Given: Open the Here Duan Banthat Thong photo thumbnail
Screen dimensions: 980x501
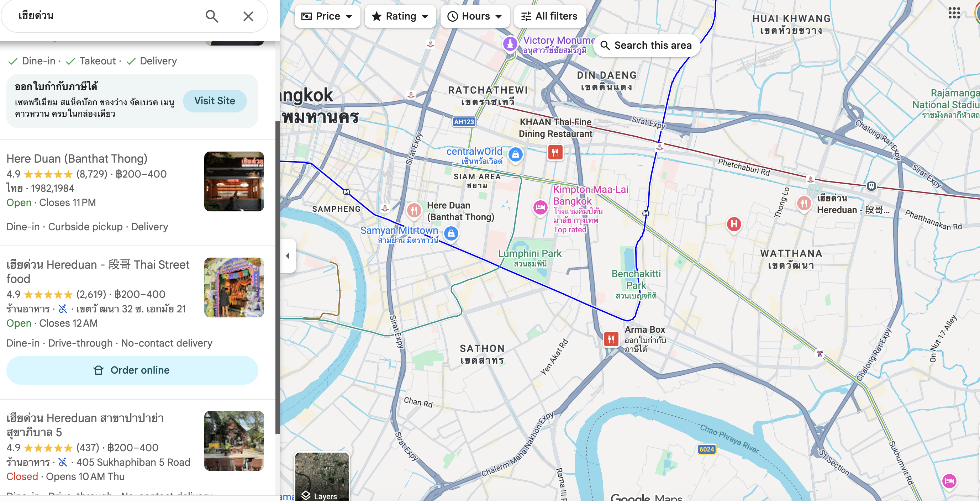Looking at the screenshot, I should (233, 181).
